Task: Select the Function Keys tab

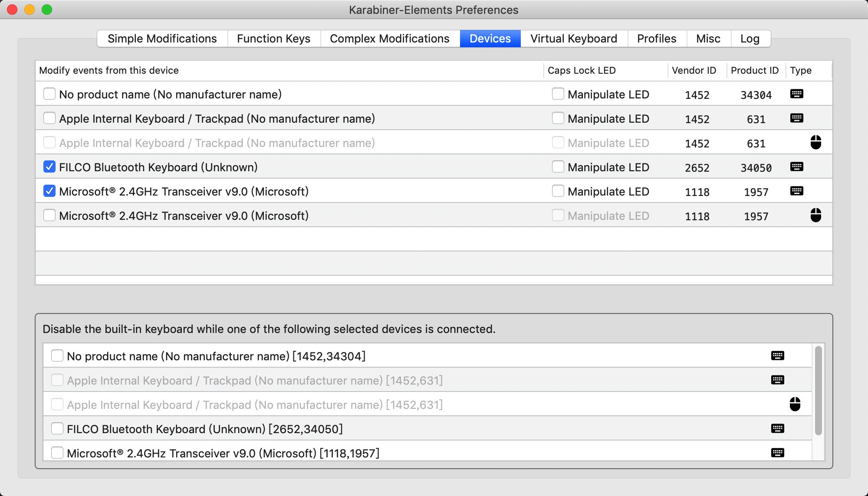Action: pos(273,38)
